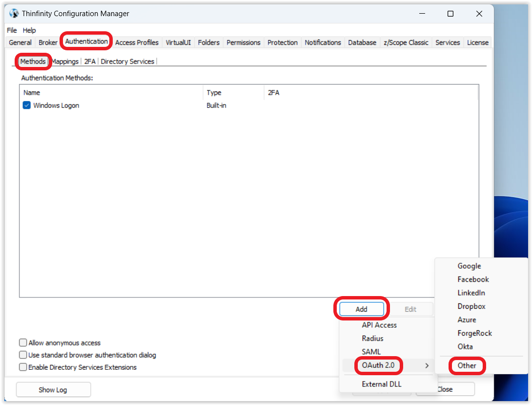This screenshot has width=532, height=405.
Task: Open the Database tab
Action: (362, 43)
